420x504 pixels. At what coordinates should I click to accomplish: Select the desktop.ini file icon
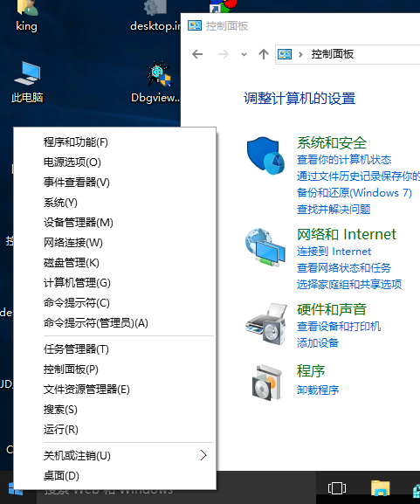(155, 8)
